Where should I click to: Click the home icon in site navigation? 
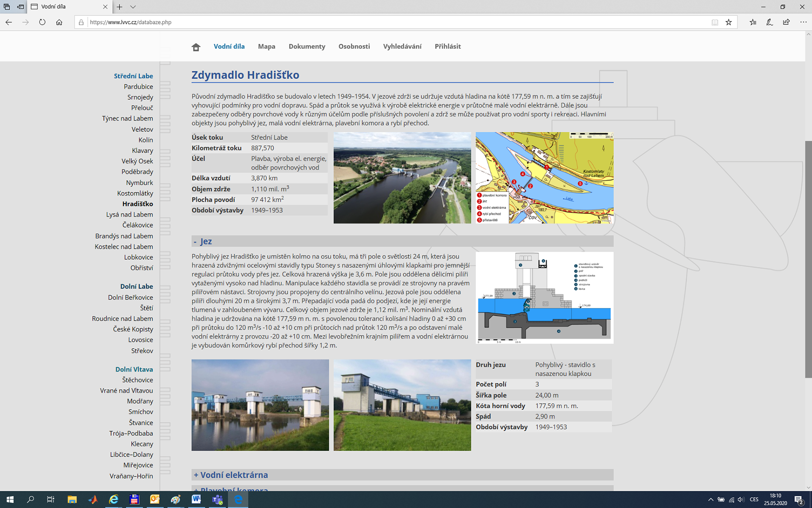(x=196, y=47)
